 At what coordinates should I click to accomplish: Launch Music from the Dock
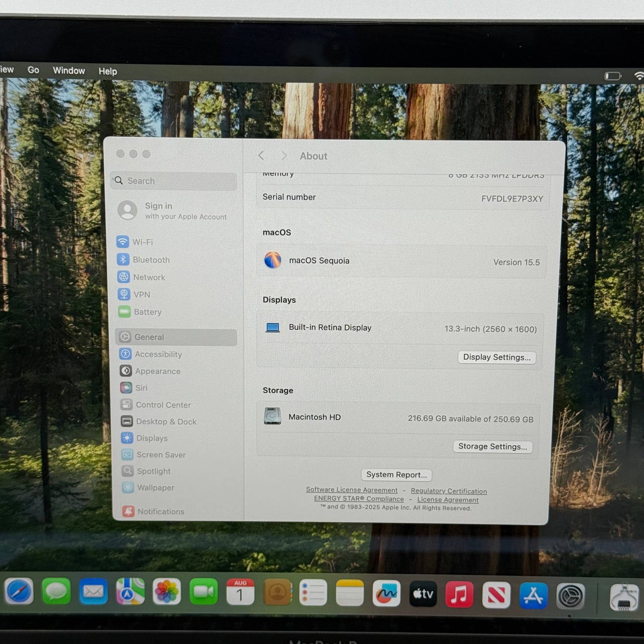tap(459, 595)
